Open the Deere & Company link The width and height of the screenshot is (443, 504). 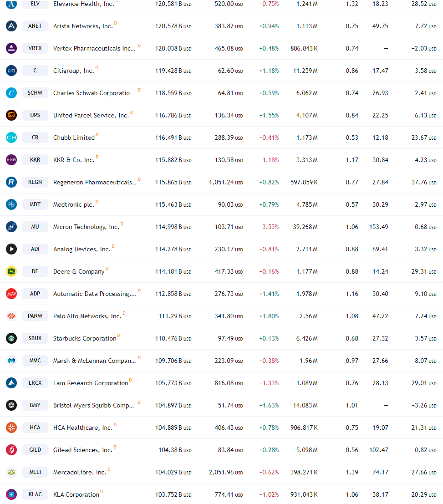click(79, 272)
